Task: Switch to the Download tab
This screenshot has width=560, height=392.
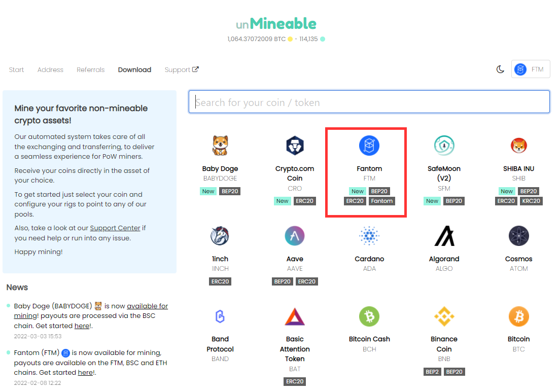Action: click(134, 69)
